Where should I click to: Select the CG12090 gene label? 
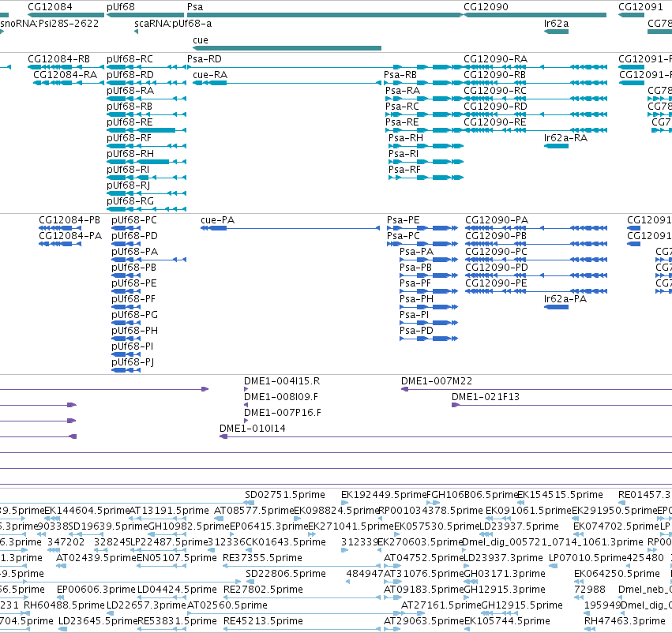tap(486, 7)
